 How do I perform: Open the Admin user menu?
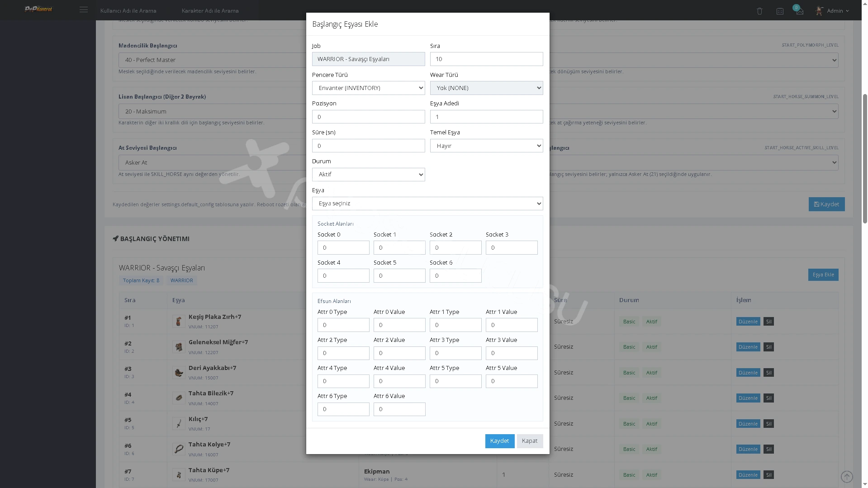832,10
